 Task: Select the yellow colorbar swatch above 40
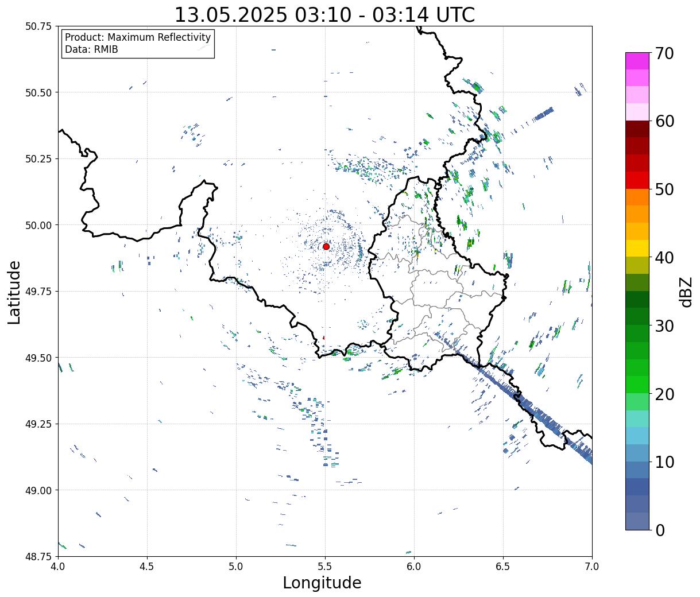point(637,248)
